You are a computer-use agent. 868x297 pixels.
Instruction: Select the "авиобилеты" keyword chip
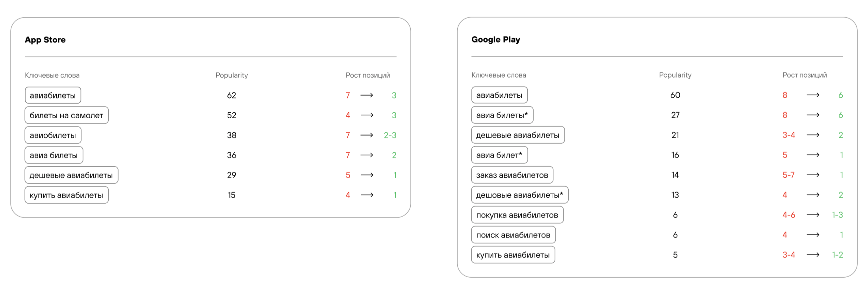point(53,135)
